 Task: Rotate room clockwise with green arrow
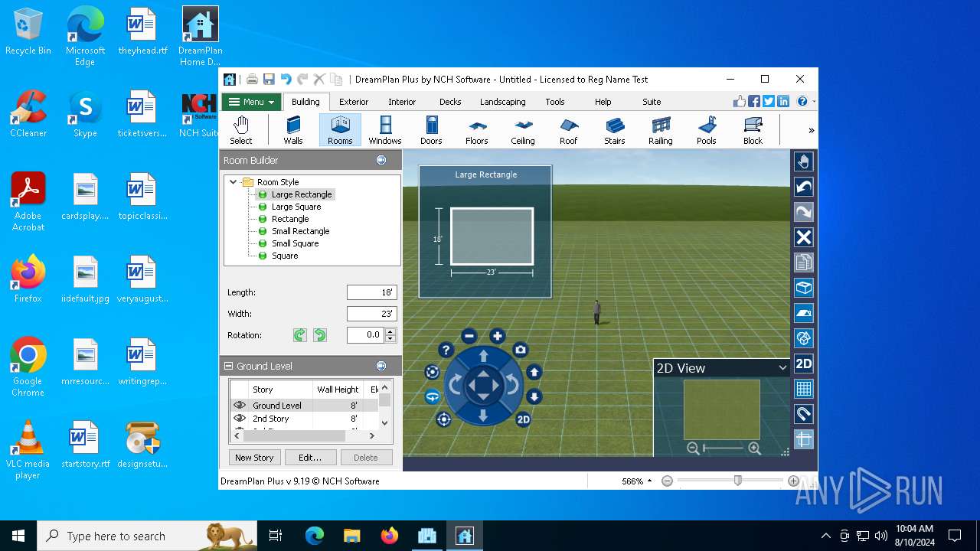(300, 335)
